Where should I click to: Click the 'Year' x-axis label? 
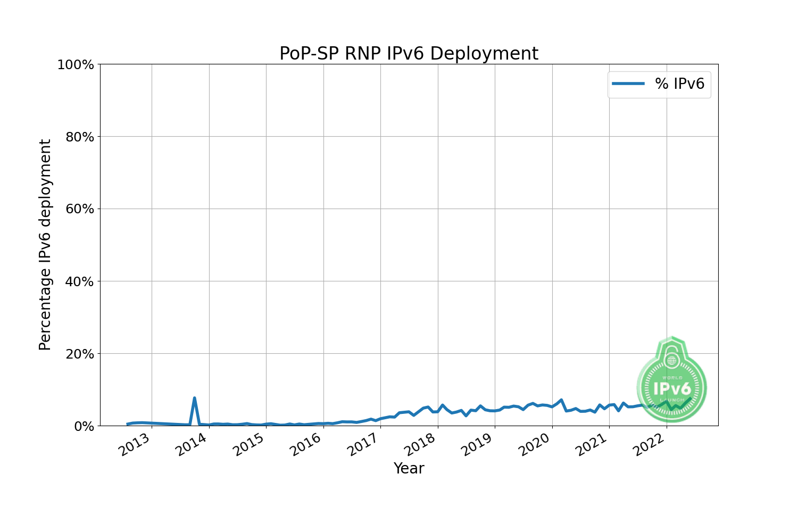[x=409, y=468]
